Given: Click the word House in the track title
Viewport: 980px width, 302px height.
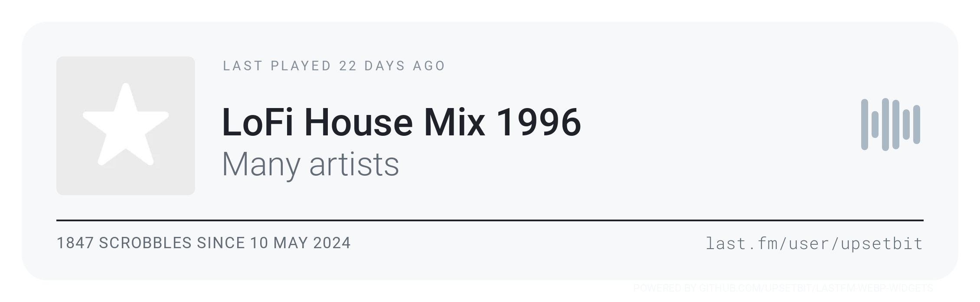Looking at the screenshot, I should click(x=358, y=122).
